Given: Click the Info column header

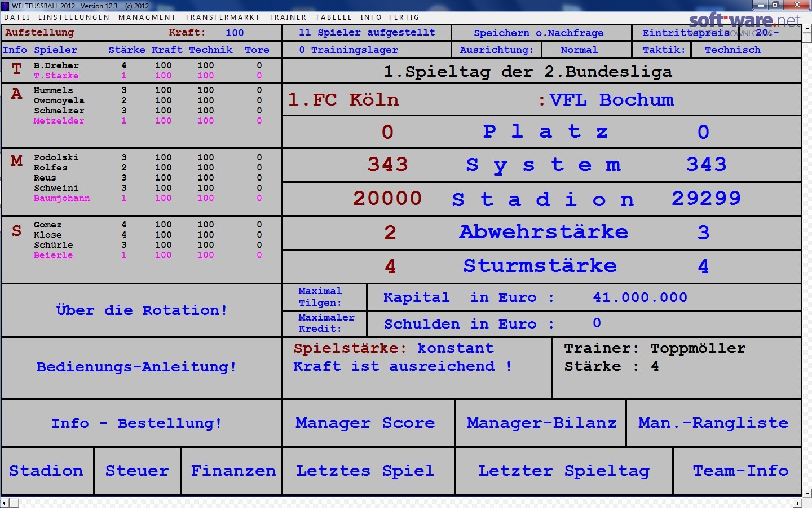Looking at the screenshot, I should tap(15, 50).
